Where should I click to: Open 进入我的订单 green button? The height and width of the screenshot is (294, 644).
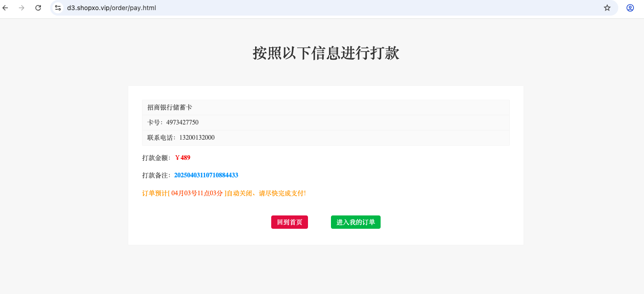click(x=356, y=222)
